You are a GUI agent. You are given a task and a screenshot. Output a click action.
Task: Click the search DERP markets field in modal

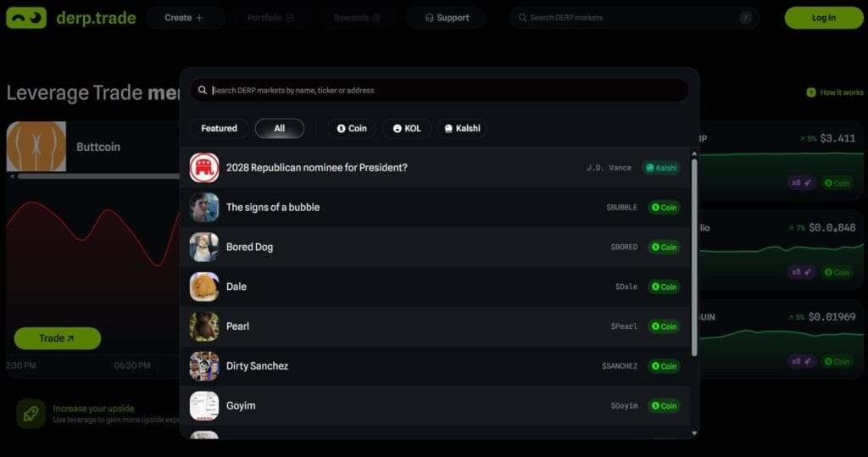pos(441,91)
